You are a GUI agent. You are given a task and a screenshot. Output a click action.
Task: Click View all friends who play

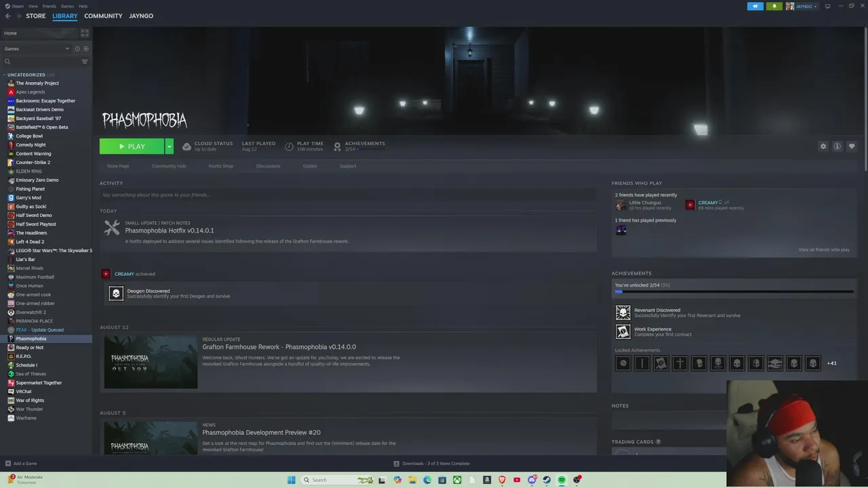[x=824, y=249]
